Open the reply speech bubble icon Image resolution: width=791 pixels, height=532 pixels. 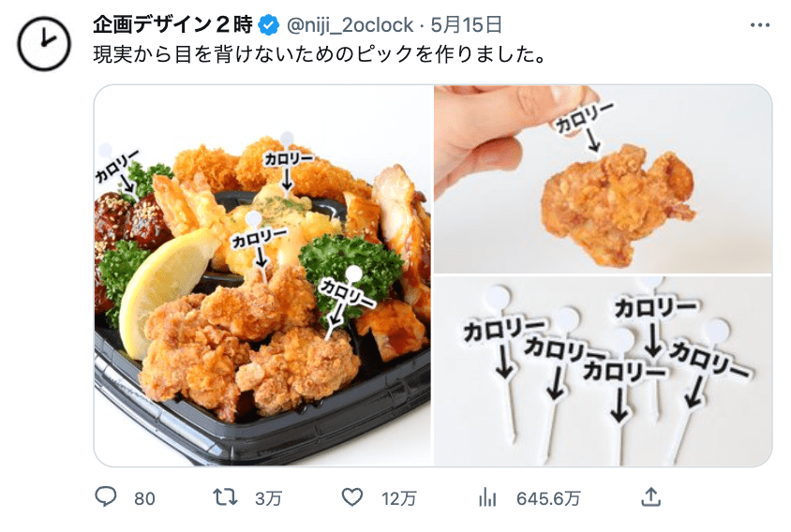click(x=106, y=497)
